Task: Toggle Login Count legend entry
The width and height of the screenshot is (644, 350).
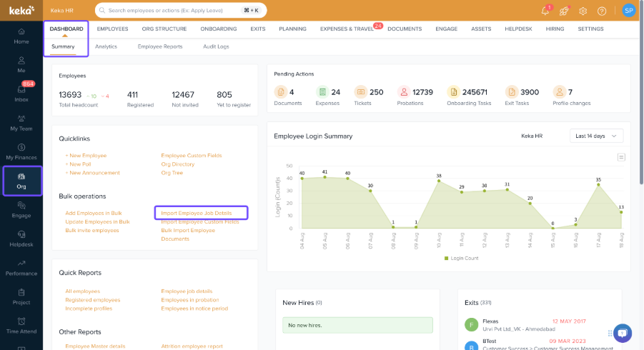Action: tap(461, 258)
